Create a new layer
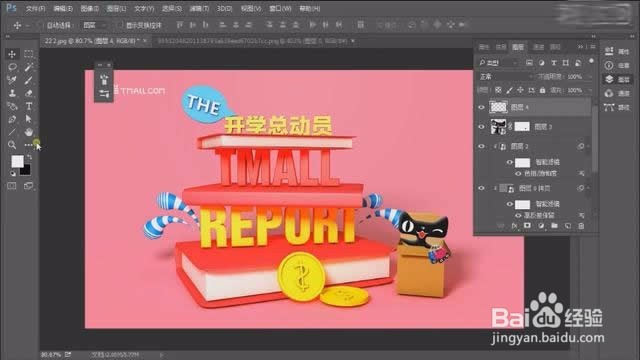Image resolution: width=640 pixels, height=360 pixels. click(x=568, y=226)
